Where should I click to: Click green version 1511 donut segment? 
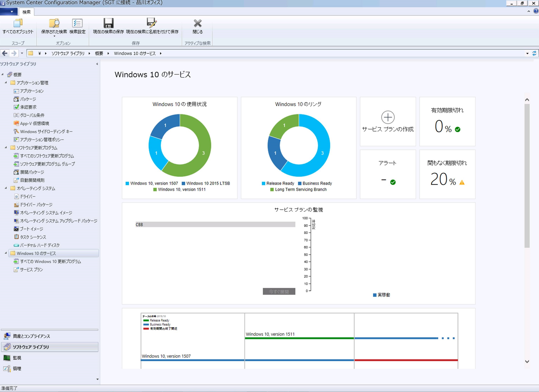click(203, 153)
